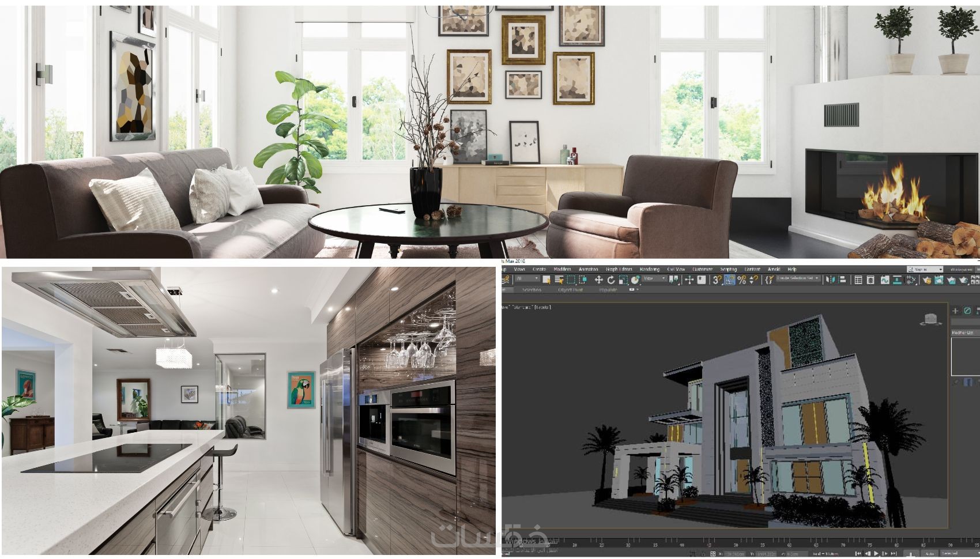Open the Arnold menu
The image size is (980, 559).
(x=774, y=269)
